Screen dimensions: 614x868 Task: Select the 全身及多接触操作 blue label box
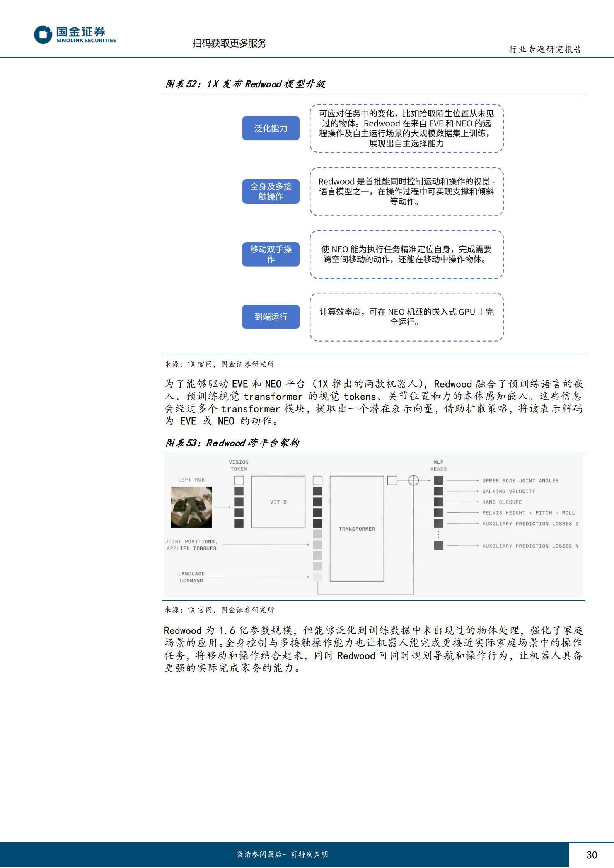pyautogui.click(x=271, y=191)
